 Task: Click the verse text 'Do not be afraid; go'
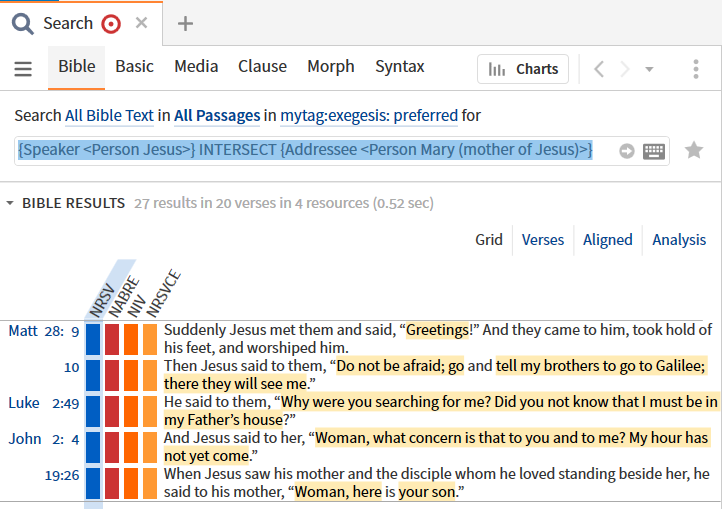[x=400, y=366]
